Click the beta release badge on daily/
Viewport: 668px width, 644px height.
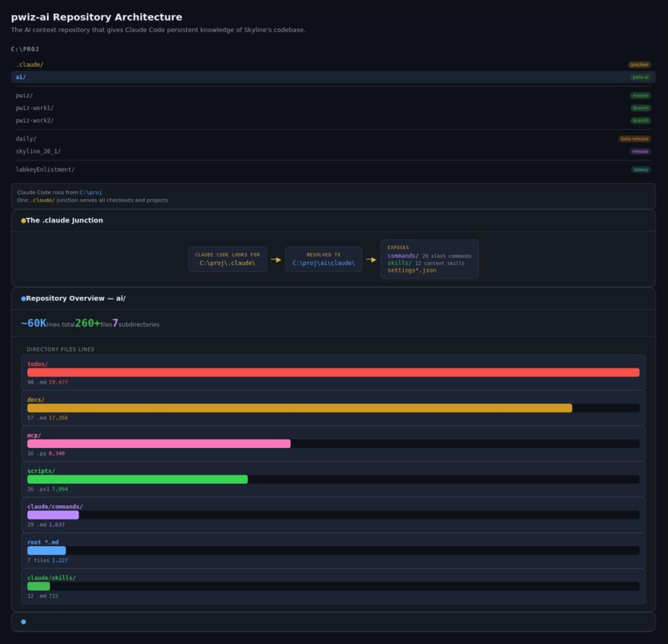point(634,139)
